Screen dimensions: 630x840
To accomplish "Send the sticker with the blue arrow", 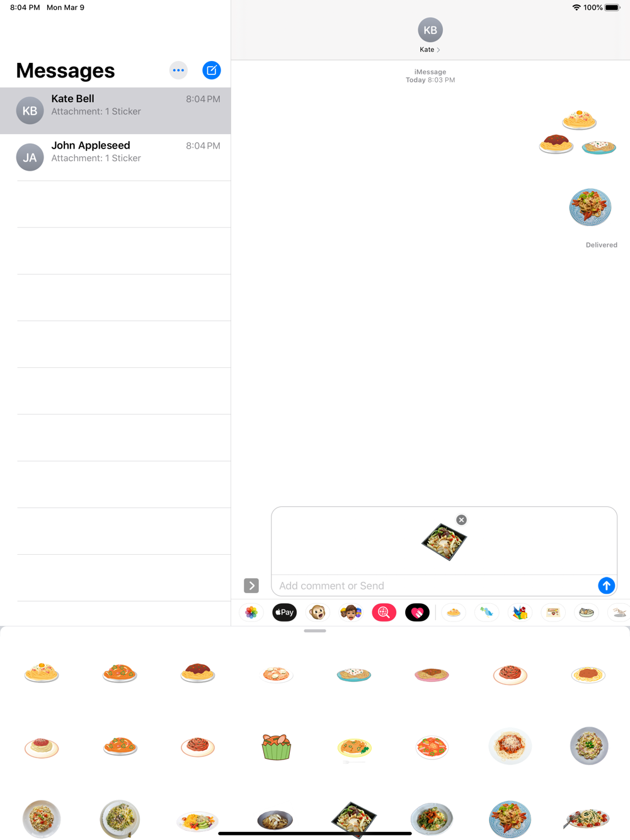I will 606,586.
